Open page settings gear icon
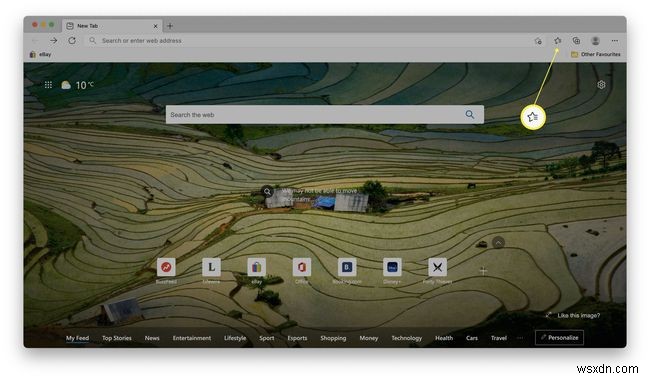 click(x=601, y=85)
